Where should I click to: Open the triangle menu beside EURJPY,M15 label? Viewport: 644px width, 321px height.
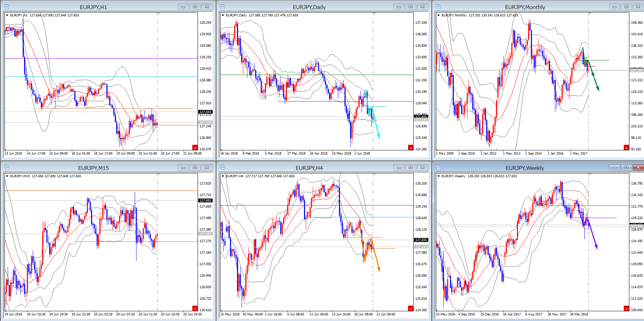point(7,176)
